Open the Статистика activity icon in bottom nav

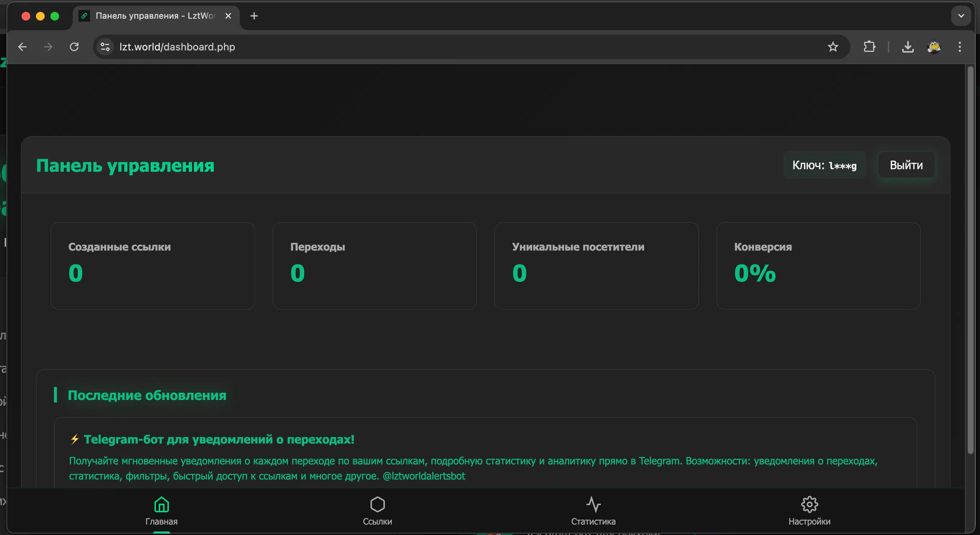[593, 504]
